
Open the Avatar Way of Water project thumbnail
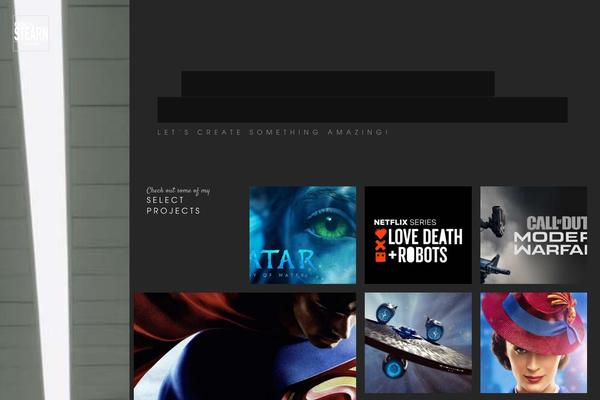coord(303,235)
